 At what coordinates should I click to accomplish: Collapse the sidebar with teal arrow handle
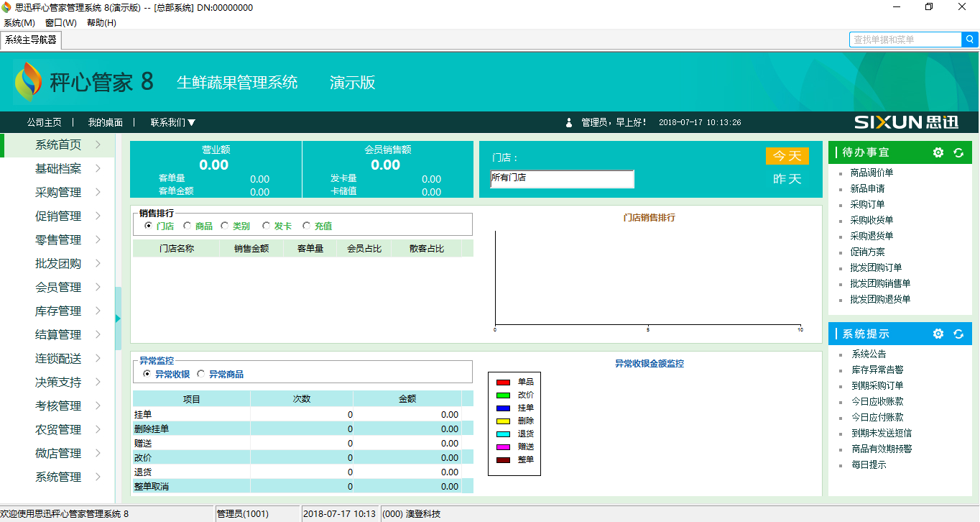[x=118, y=319]
